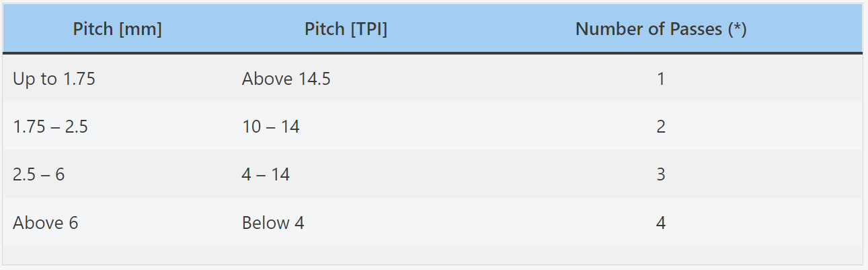Click the 'Pitch [TPI]' column header

coord(346,30)
